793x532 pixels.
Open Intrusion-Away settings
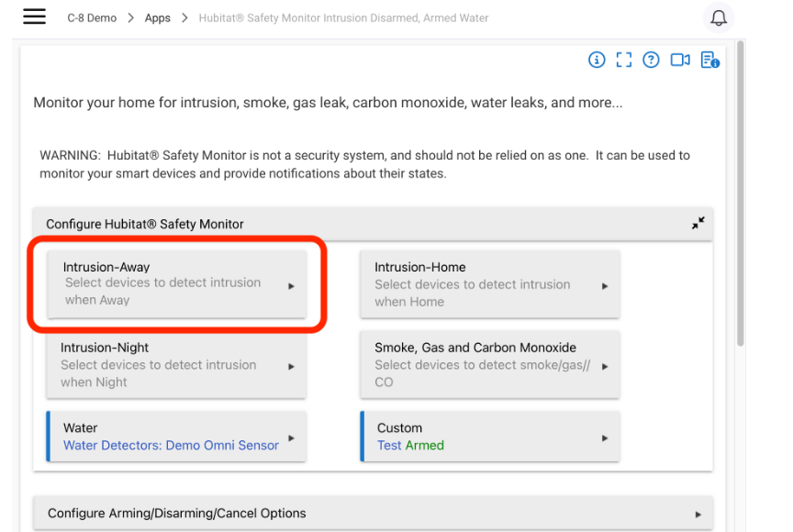176,284
